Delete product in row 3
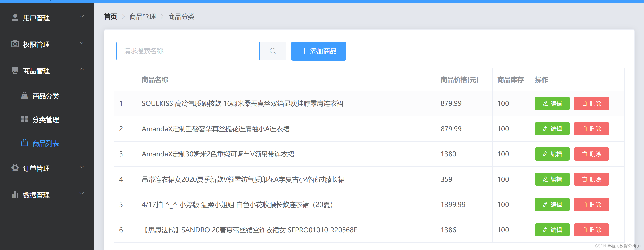The image size is (644, 250). point(591,154)
